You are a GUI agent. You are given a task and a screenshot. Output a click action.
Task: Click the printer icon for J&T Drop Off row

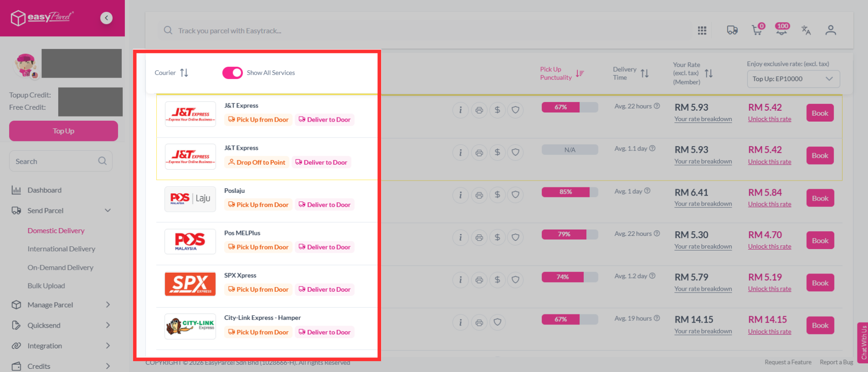click(479, 153)
